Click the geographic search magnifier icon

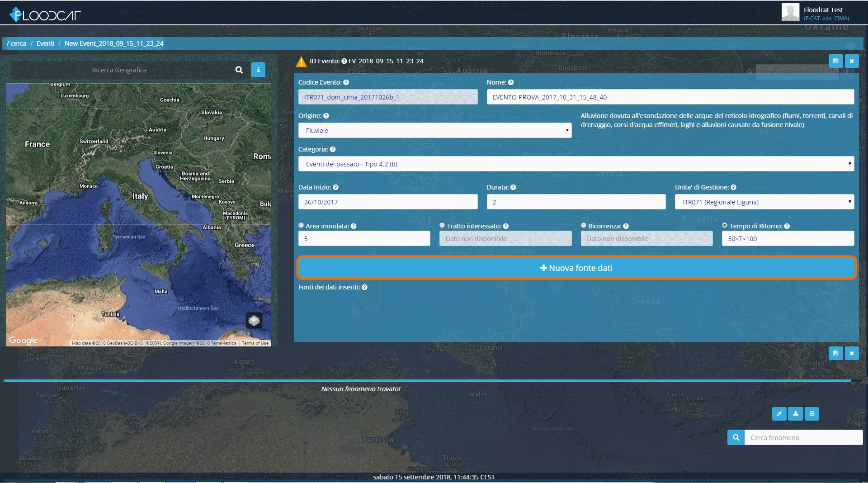tap(239, 70)
